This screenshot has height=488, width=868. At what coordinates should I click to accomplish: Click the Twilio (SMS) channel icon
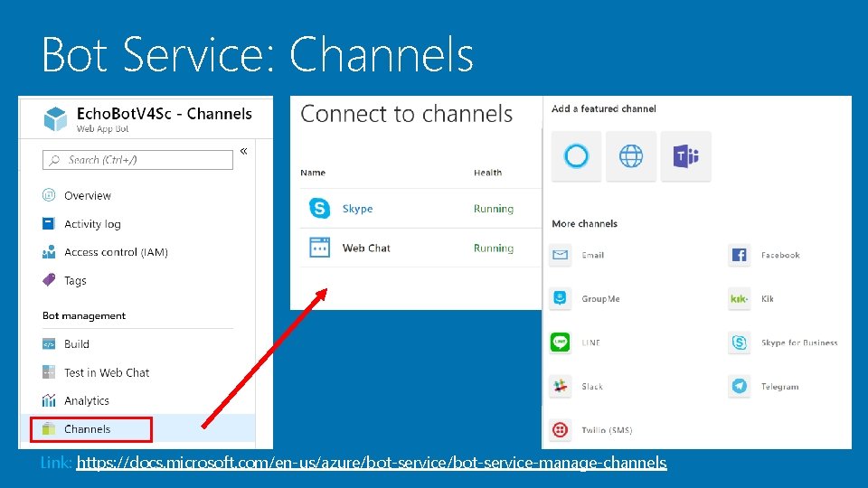pos(561,429)
